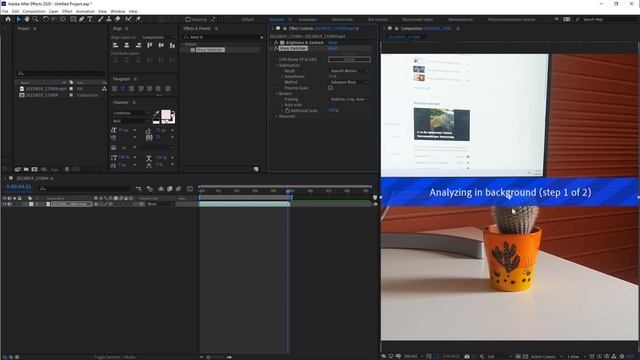Toggle the Preserve Scale checkbox
The image size is (640, 360).
tap(330, 88)
